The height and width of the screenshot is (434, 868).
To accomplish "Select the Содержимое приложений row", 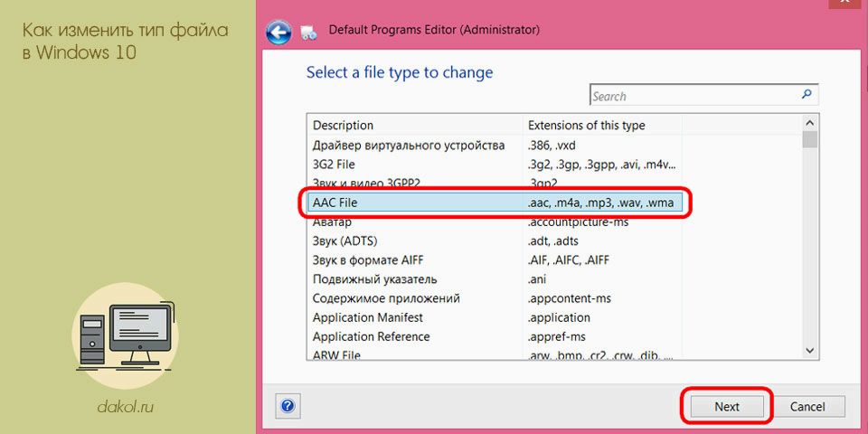I will pos(495,298).
